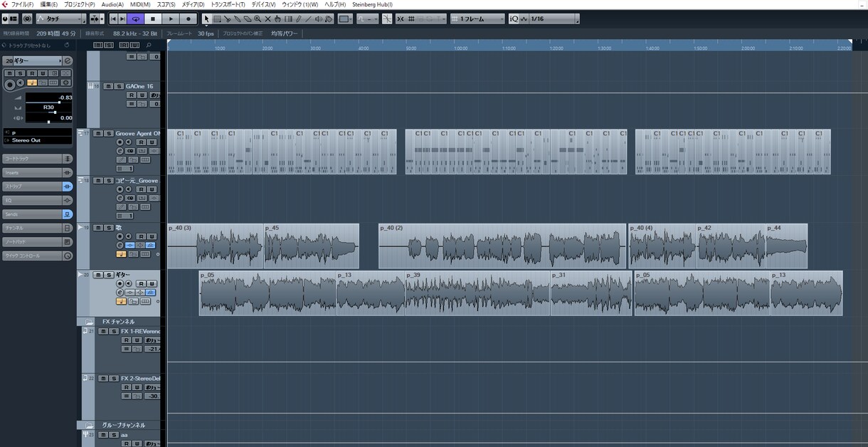This screenshot has width=868, height=447.
Task: Toggle the Cycle loop button
Action: coord(135,19)
